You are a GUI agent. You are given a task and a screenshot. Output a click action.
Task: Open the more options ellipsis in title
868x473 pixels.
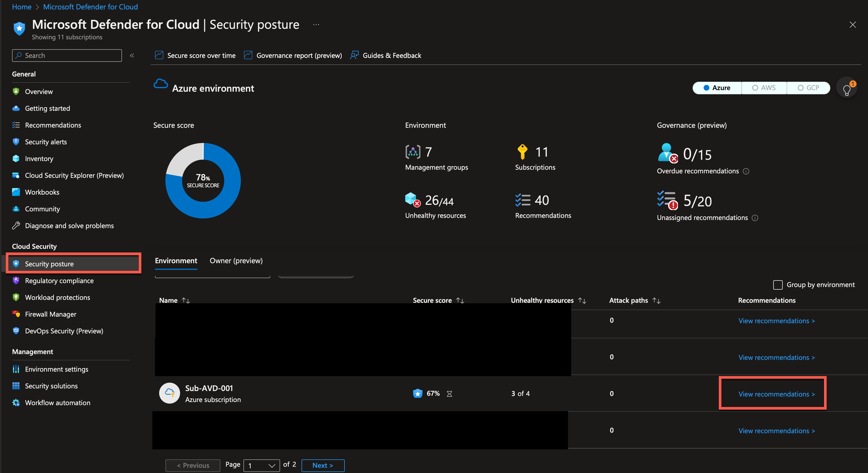click(316, 25)
